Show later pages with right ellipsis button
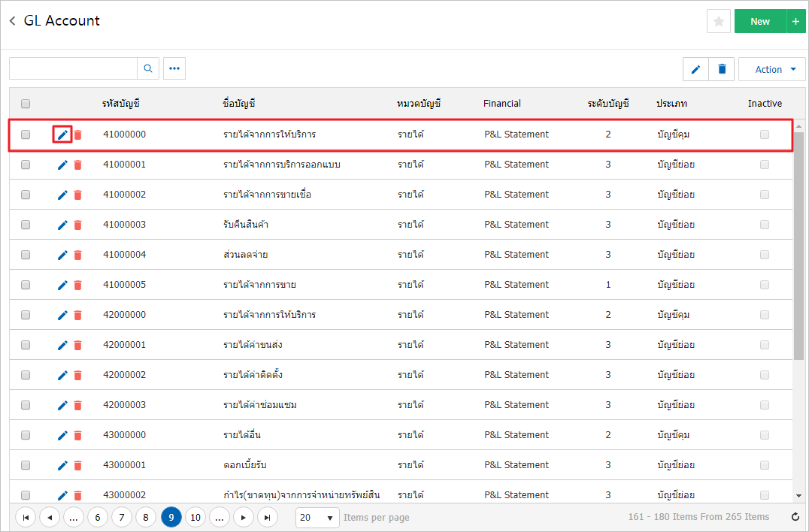Viewport: 809px width, 532px height. click(x=220, y=517)
